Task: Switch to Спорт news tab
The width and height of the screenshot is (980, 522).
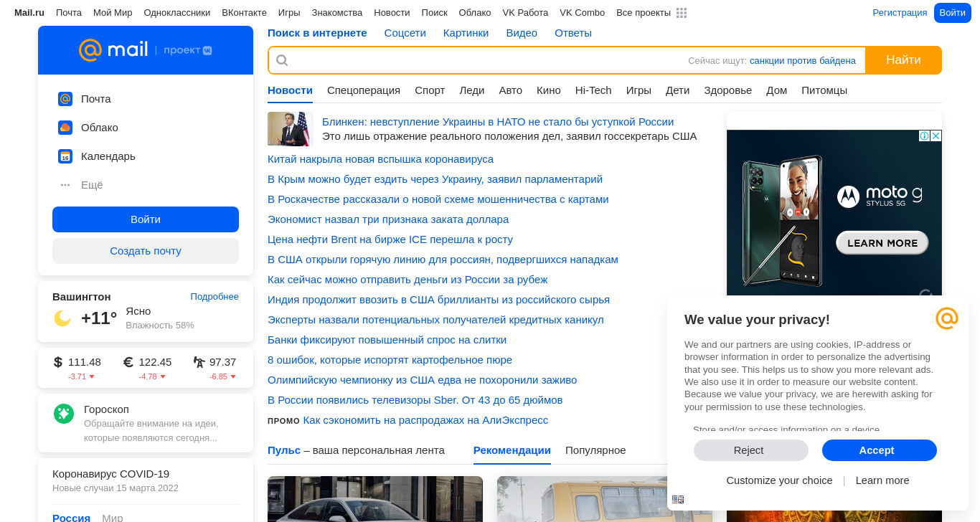Action: point(430,90)
